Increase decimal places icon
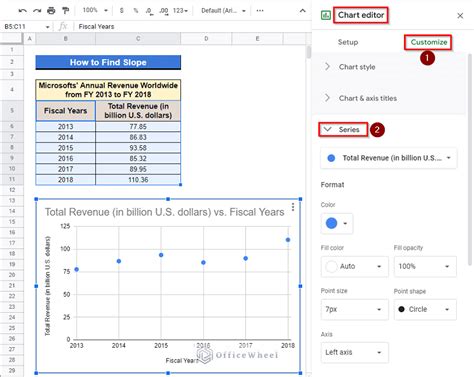Image resolution: width=474 pixels, height=377 pixels. pyautogui.click(x=164, y=11)
